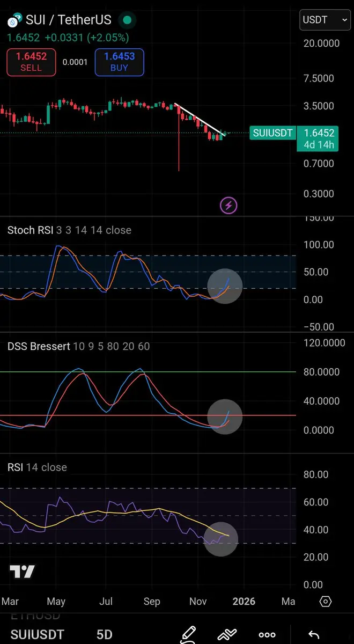Screen dimensions: 354x644
Task: Change the 5D interval
Action: click(104, 634)
